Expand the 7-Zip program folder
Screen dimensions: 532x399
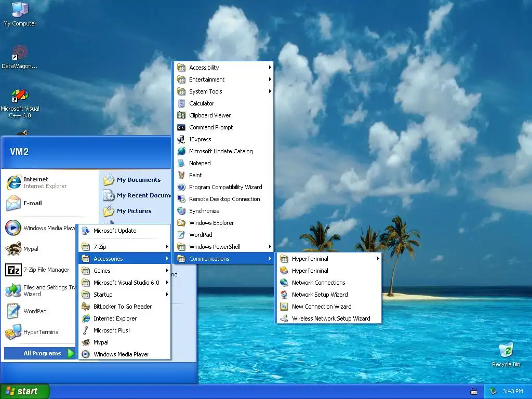pyautogui.click(x=124, y=247)
